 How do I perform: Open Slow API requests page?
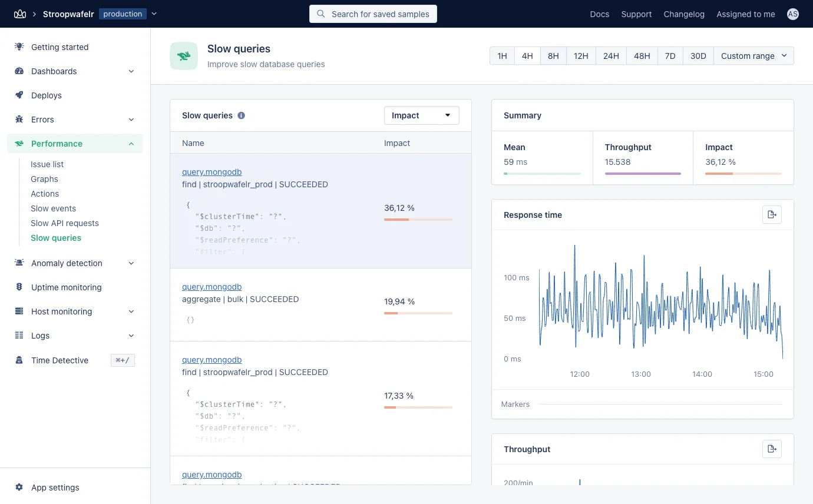(65, 223)
